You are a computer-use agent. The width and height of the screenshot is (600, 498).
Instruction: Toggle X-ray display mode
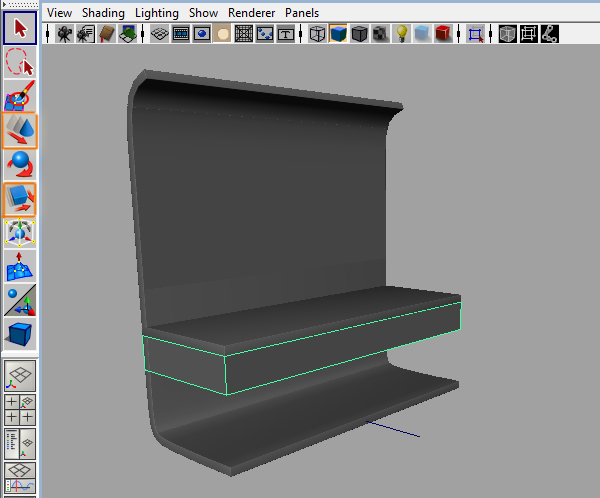click(507, 34)
